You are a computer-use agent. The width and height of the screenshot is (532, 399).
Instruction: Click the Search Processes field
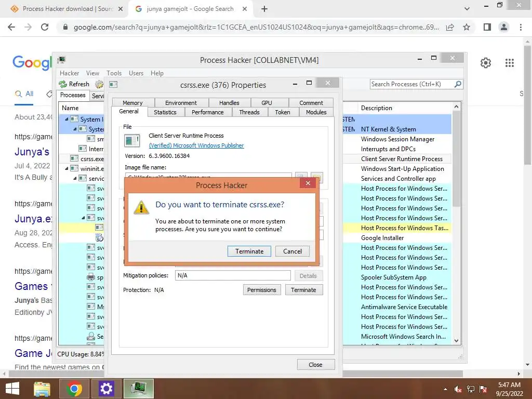tap(412, 84)
